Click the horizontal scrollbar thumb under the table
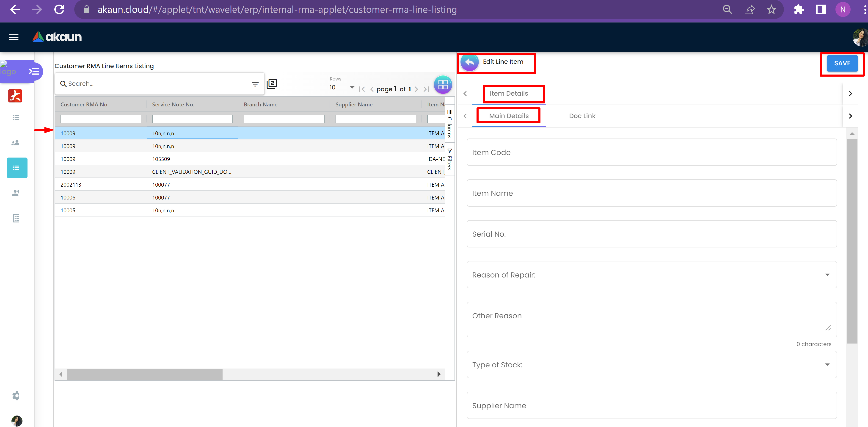Viewport: 868px width, 427px height. click(x=144, y=374)
